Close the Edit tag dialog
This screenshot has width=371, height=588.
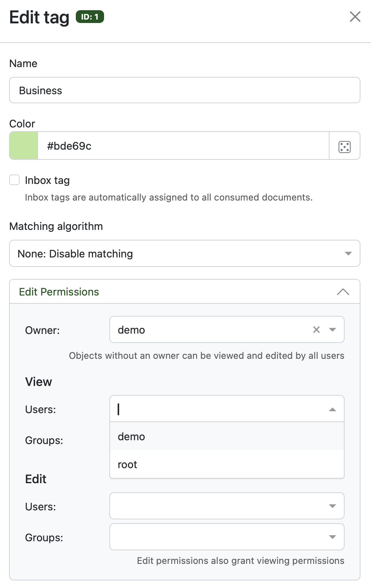(x=355, y=17)
